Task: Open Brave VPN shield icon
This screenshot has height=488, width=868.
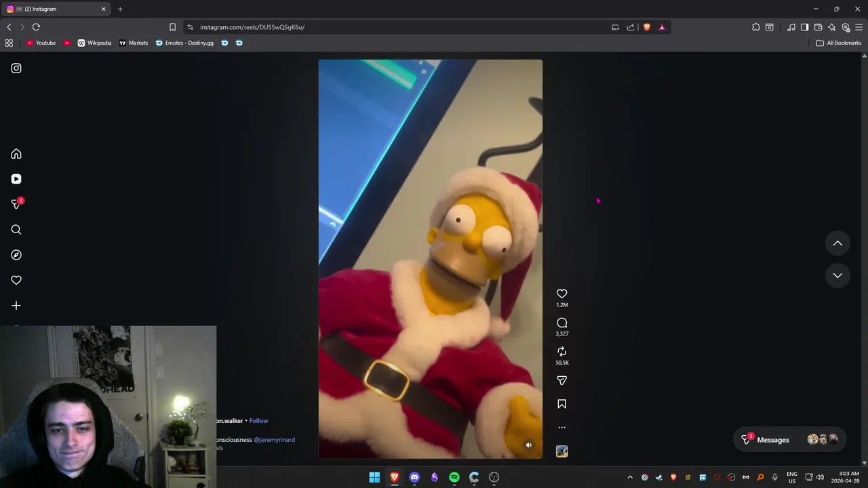Action: click(x=846, y=27)
